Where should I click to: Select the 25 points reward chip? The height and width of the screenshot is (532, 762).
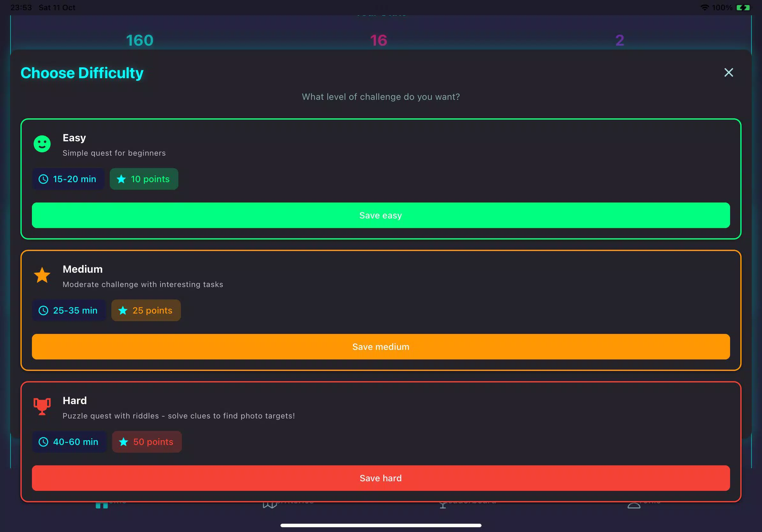[x=146, y=310]
